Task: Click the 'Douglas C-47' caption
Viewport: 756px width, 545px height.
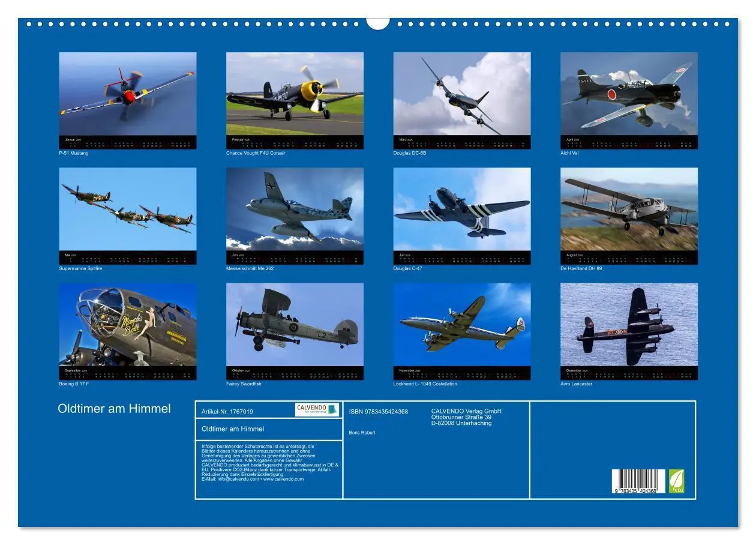Action: point(408,268)
